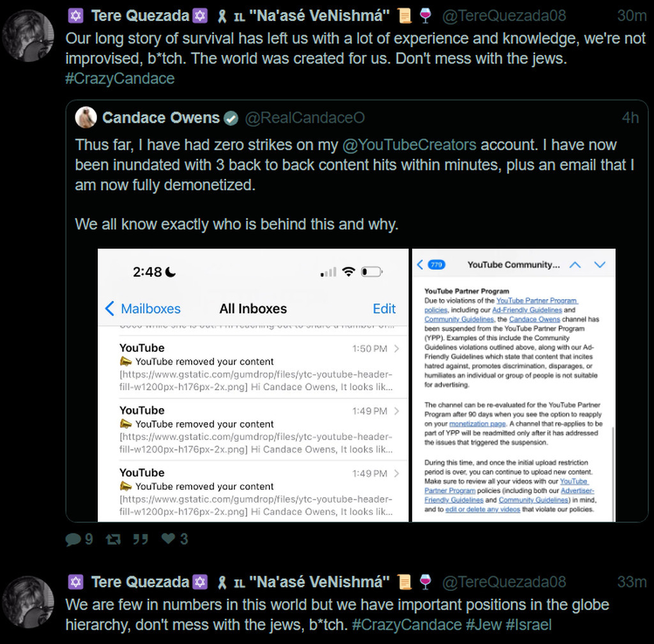Click the Candace Owens display name
Viewport: 654px width, 644px height.
[161, 118]
